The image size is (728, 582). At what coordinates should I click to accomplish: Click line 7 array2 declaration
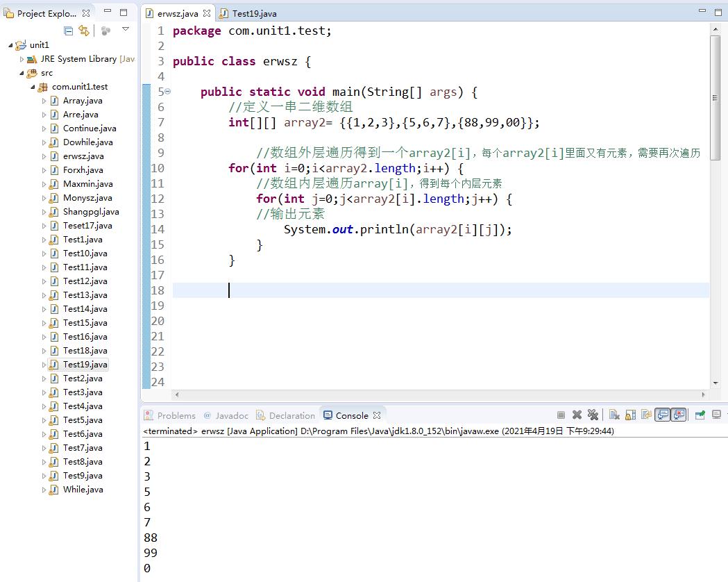[x=384, y=123]
